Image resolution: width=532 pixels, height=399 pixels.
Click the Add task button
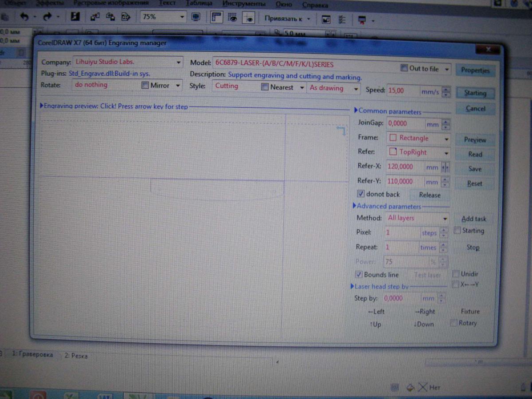(x=473, y=219)
